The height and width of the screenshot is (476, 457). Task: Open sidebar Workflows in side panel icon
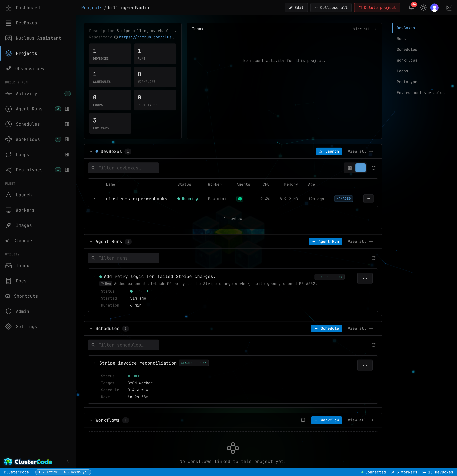(67, 139)
